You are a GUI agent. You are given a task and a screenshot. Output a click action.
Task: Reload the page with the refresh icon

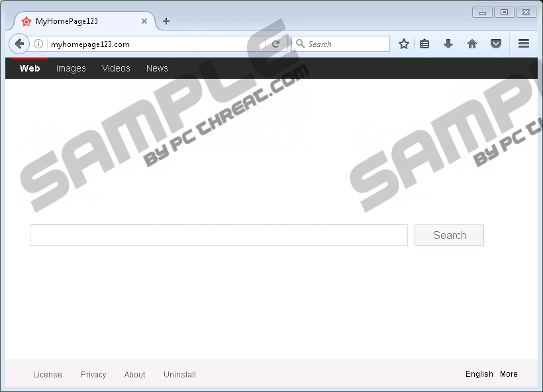[x=275, y=44]
